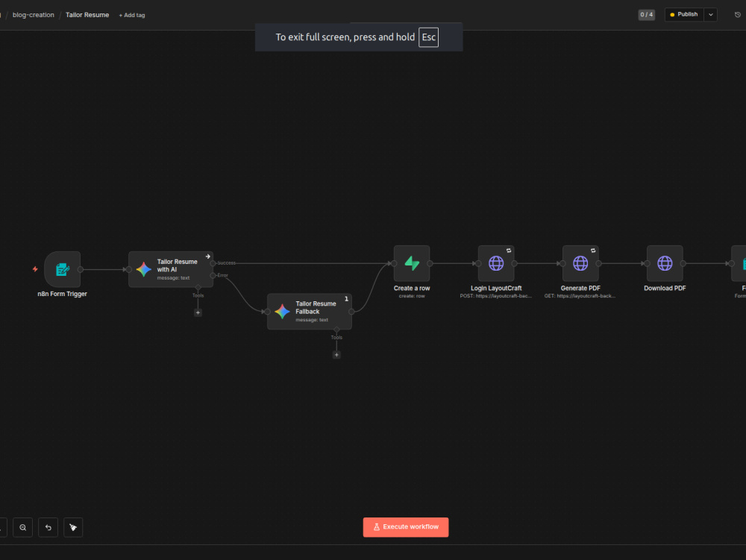The width and height of the screenshot is (746, 560).
Task: Click retry icon on Generate PDF node
Action: tap(593, 251)
